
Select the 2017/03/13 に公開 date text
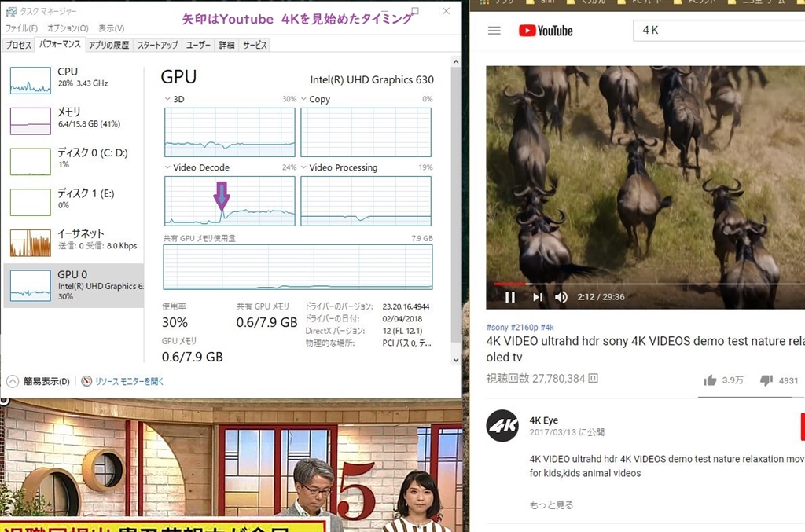point(567,432)
